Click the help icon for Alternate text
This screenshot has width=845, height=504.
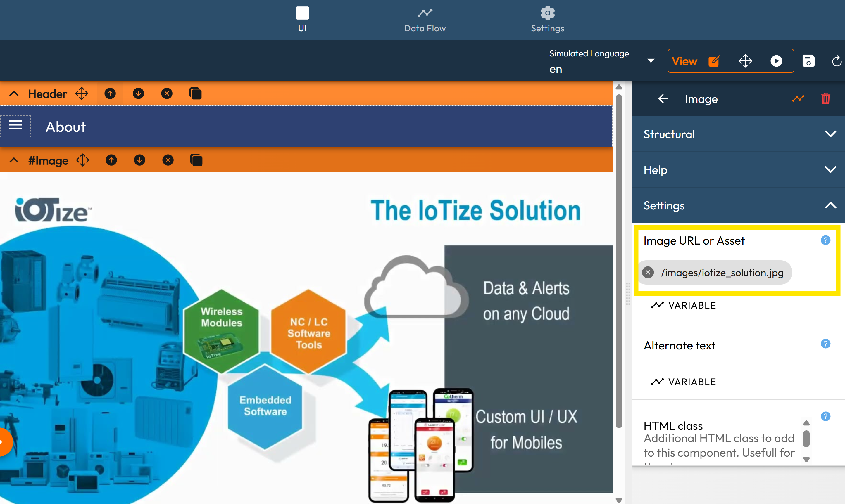[825, 344]
